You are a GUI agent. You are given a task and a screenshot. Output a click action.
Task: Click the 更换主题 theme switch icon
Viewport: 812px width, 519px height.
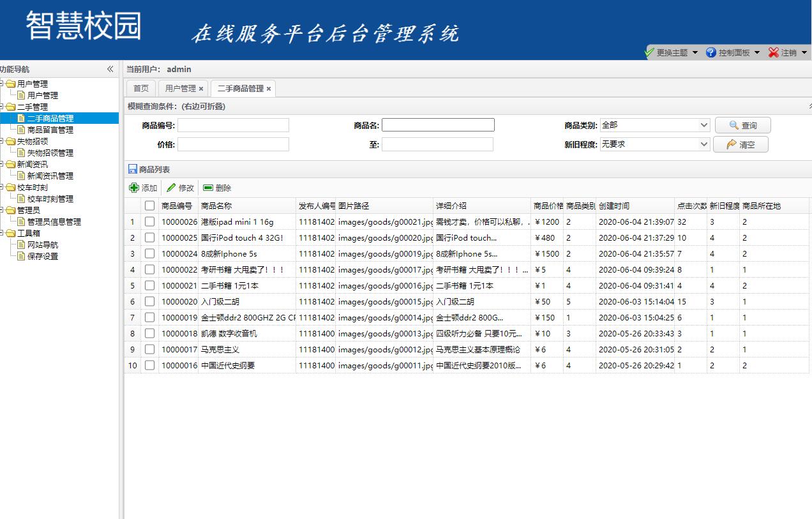click(x=650, y=53)
